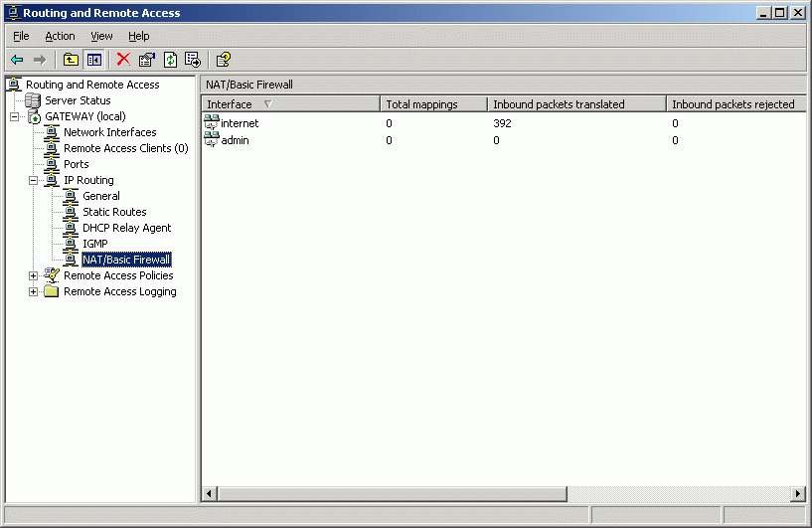Select General under IP Routing
The width and height of the screenshot is (812, 528).
[101, 196]
